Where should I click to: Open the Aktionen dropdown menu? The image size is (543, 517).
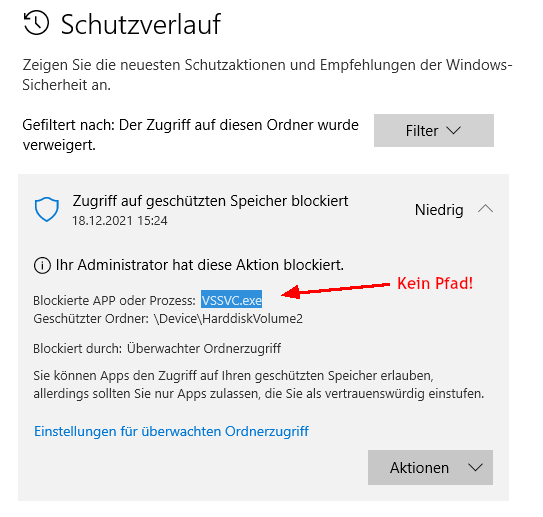(430, 467)
